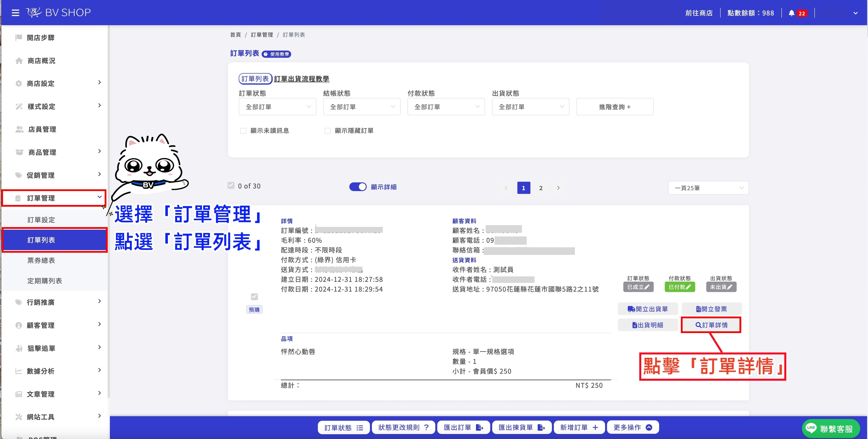Select 票券總表 submenu item

point(41,261)
